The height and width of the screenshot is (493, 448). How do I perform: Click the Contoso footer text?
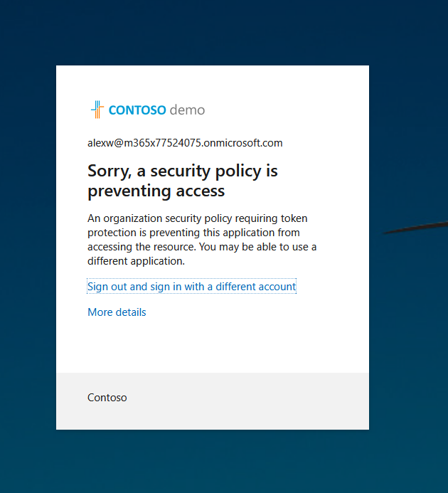[x=107, y=398]
